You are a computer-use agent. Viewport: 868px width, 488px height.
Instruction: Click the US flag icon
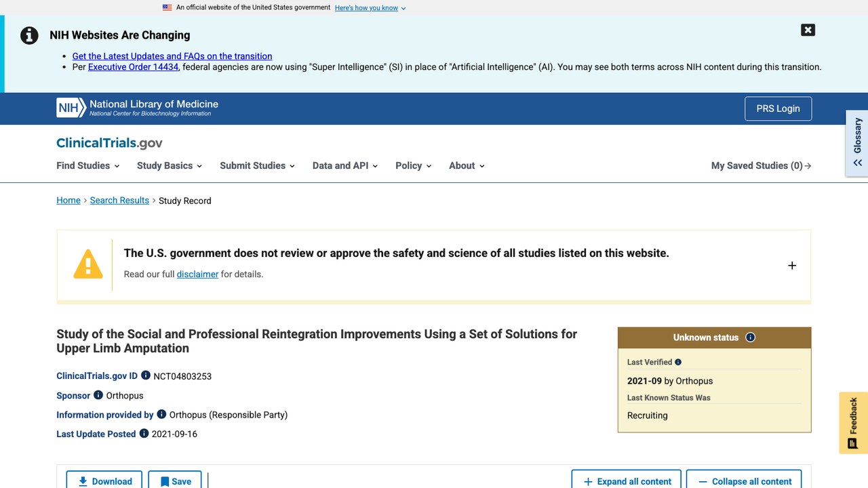(x=167, y=7)
